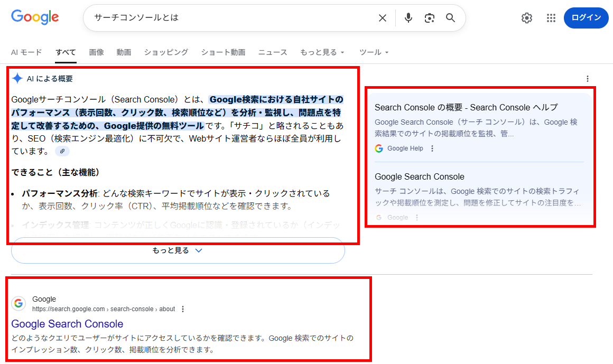Open the AI Overview options three-dot menu
The width and height of the screenshot is (613, 364).
click(588, 78)
